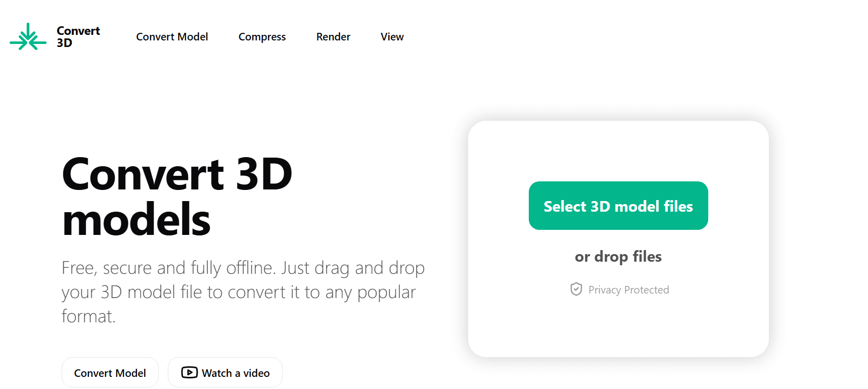Click the play icon in Watch a video
The image size is (868, 389).
(x=189, y=372)
